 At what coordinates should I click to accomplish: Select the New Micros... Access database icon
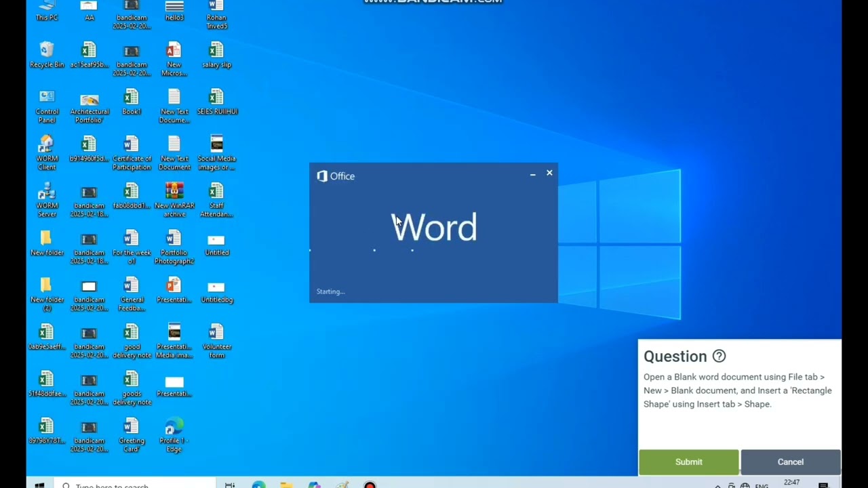pyautogui.click(x=174, y=59)
